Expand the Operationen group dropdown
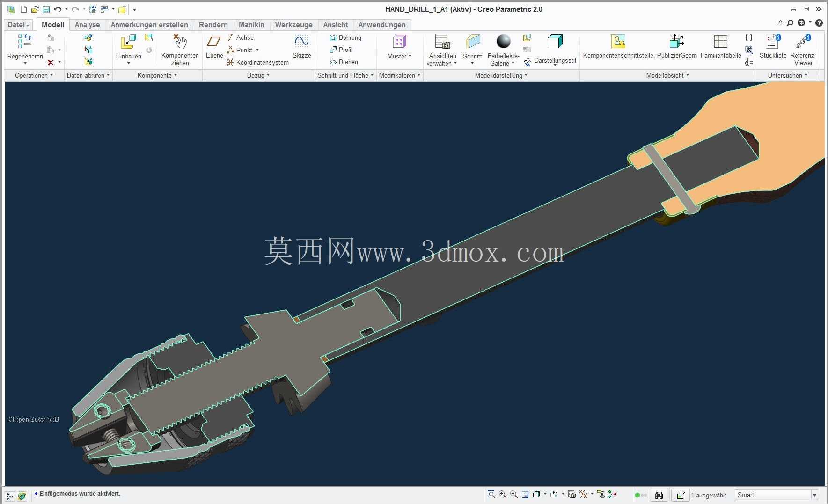Screen dimensions: 828x504 click(x=34, y=75)
